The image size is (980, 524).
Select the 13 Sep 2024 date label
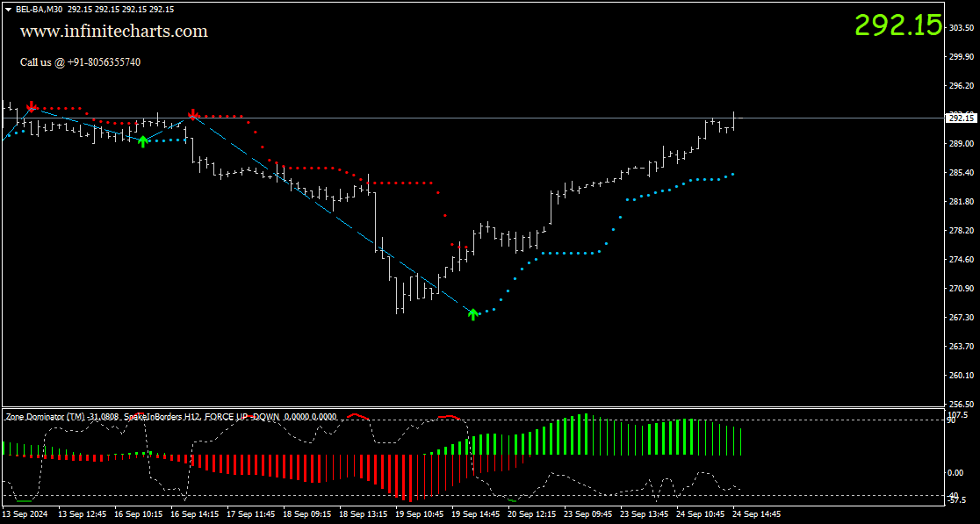(x=27, y=514)
